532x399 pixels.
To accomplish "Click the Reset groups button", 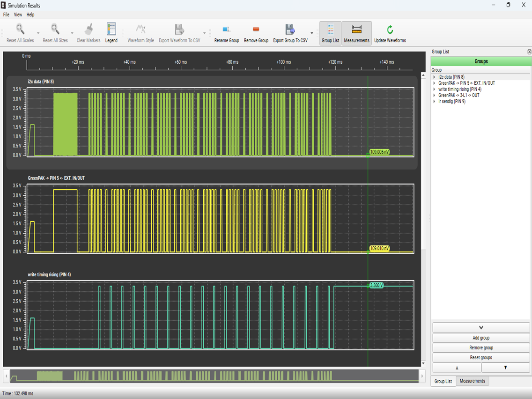I will point(481,357).
